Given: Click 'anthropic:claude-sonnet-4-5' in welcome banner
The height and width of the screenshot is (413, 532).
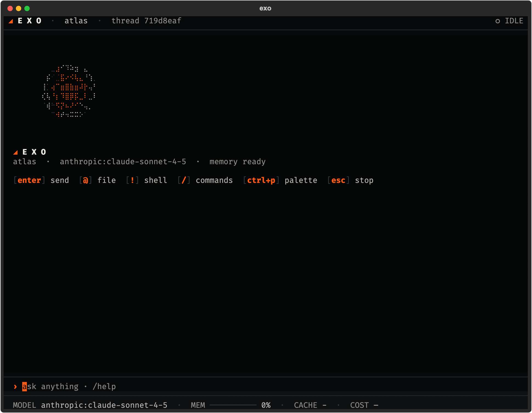Looking at the screenshot, I should [123, 162].
